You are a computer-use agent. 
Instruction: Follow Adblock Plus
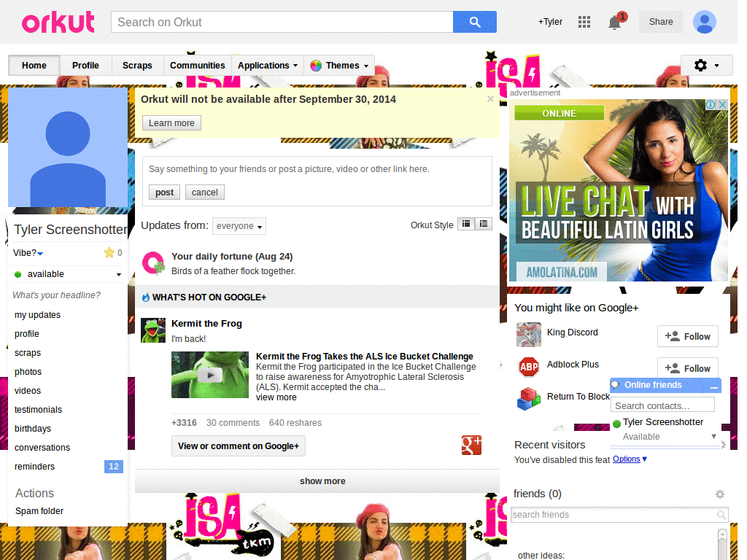[687, 367]
